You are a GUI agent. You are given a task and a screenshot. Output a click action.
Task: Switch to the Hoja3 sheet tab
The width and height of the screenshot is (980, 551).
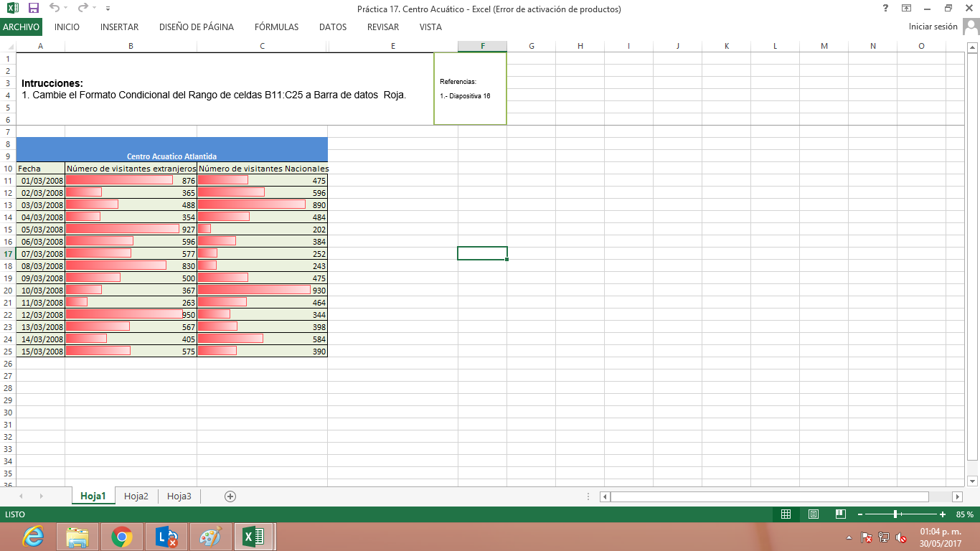179,496
